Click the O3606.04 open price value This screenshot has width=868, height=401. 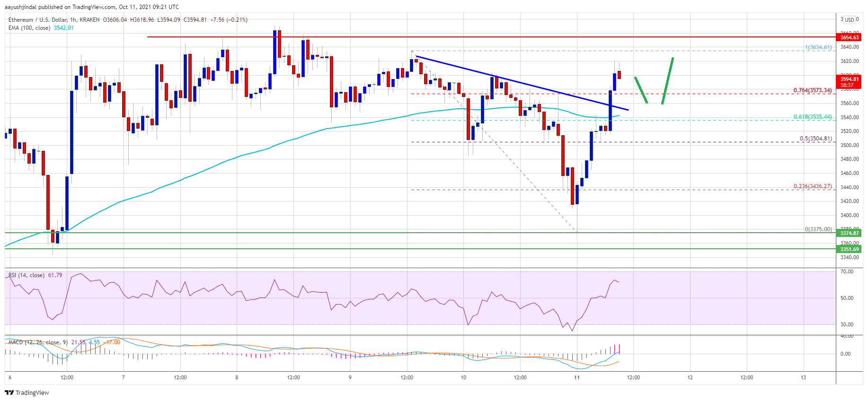click(x=115, y=20)
